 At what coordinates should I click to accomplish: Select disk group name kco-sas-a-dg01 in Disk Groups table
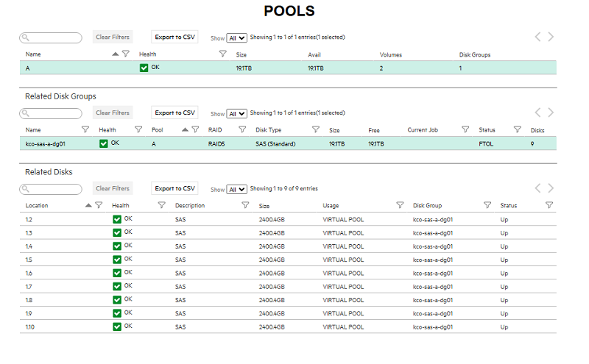(x=46, y=143)
